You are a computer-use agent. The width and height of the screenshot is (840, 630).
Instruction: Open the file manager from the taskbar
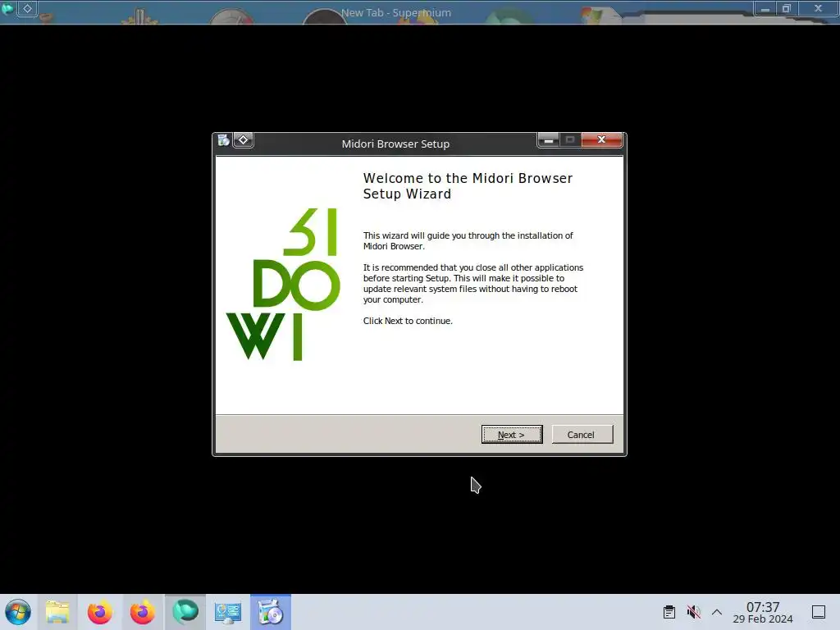57,612
